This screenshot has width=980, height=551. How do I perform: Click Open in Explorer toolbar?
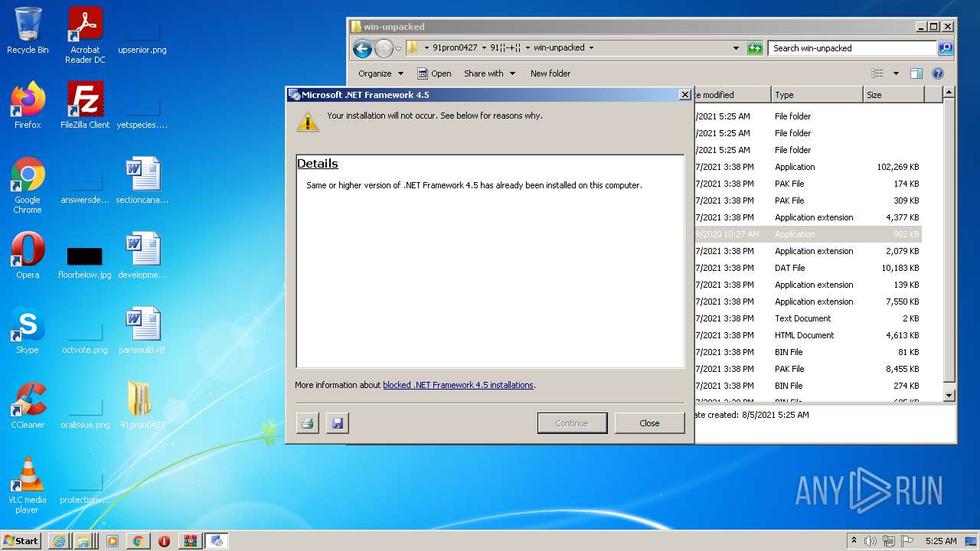coord(434,73)
